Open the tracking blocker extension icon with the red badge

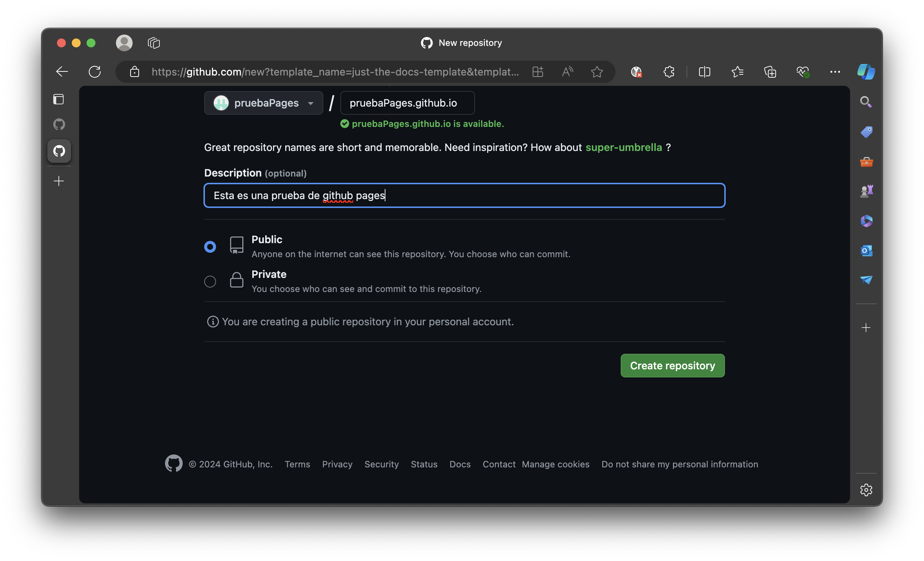click(636, 71)
